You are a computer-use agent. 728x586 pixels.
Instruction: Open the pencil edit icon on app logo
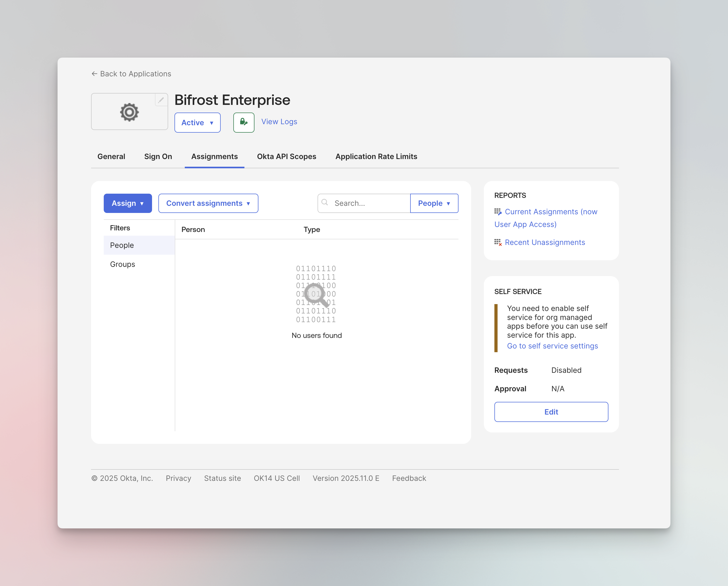161,100
